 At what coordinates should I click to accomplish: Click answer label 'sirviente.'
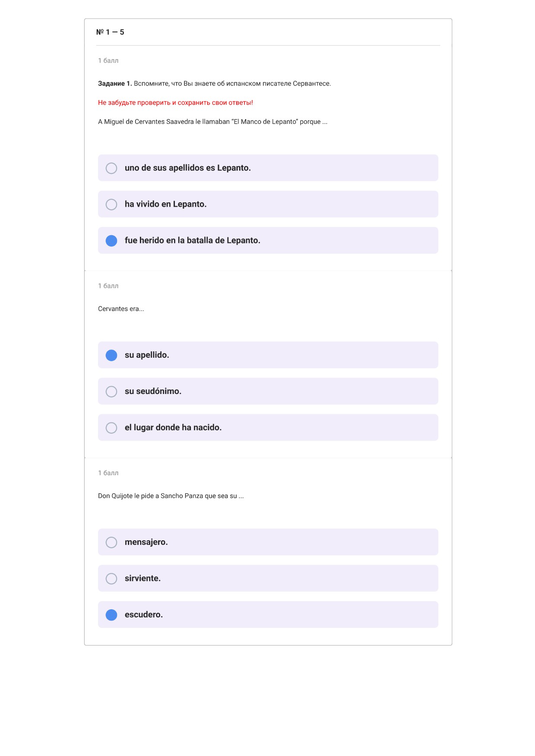[143, 578]
